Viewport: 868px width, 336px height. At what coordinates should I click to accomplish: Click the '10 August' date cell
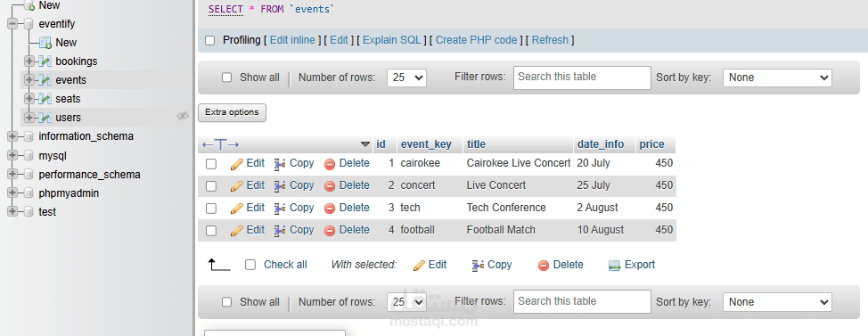601,230
